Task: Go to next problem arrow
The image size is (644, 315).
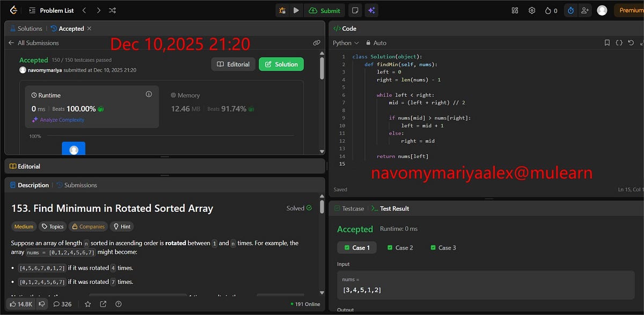Action: pos(98,10)
